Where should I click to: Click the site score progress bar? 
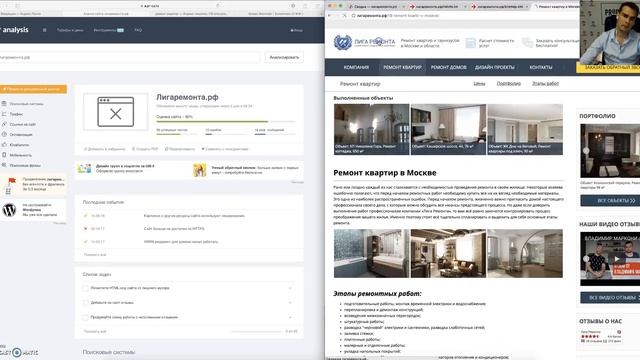click(x=225, y=122)
